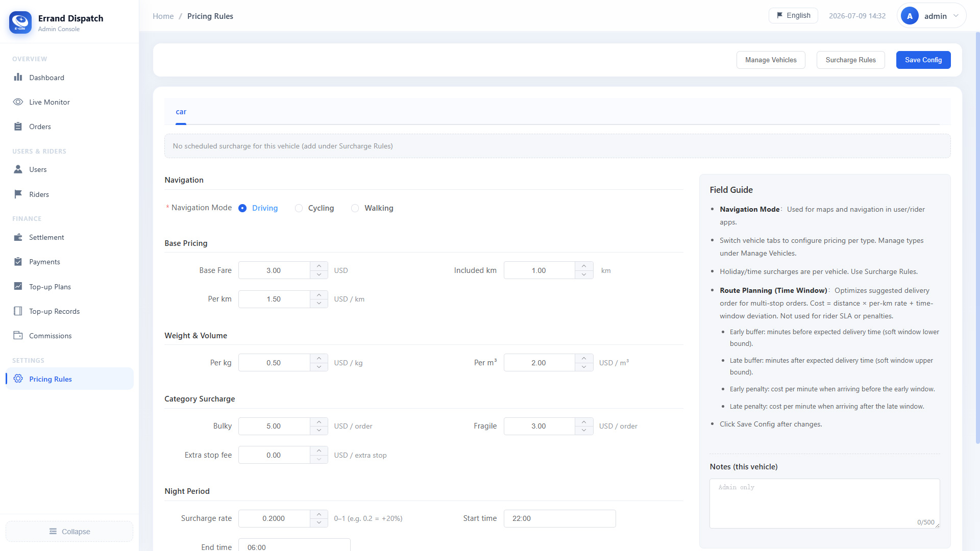Open Settlement via its wallet icon
Viewport: 980px width, 551px height.
pos(18,237)
